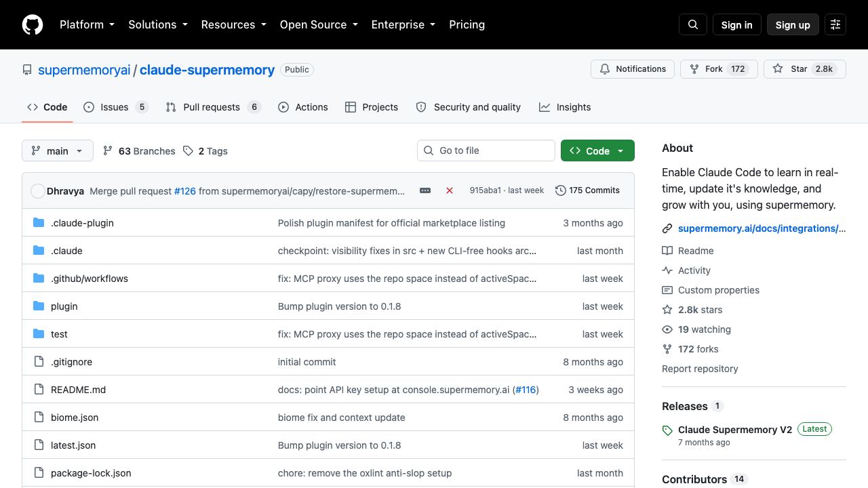Switch to Security and quality tab
This screenshot has width=868, height=488.
(x=469, y=107)
